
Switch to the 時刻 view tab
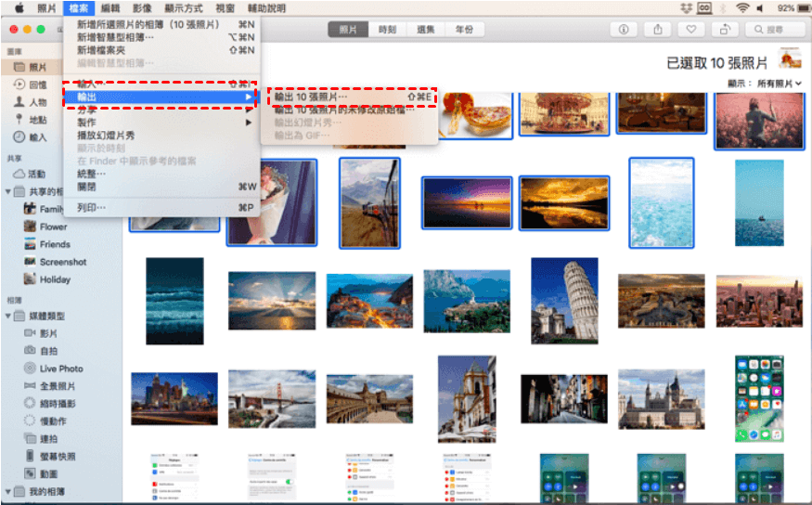click(387, 30)
